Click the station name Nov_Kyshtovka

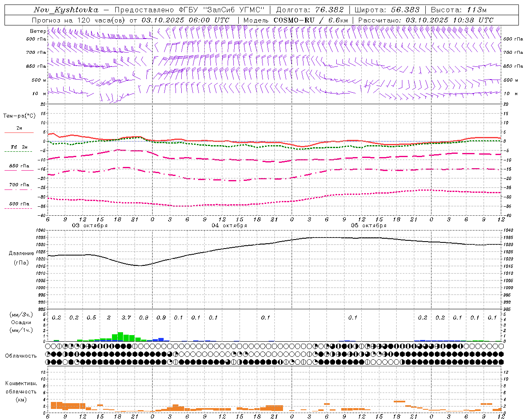pyautogui.click(x=66, y=10)
